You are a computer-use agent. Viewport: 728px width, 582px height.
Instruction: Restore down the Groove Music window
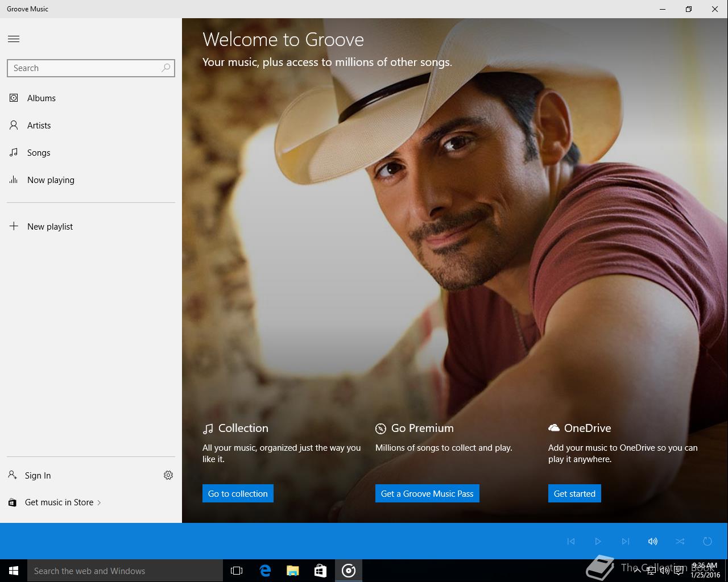tap(689, 9)
